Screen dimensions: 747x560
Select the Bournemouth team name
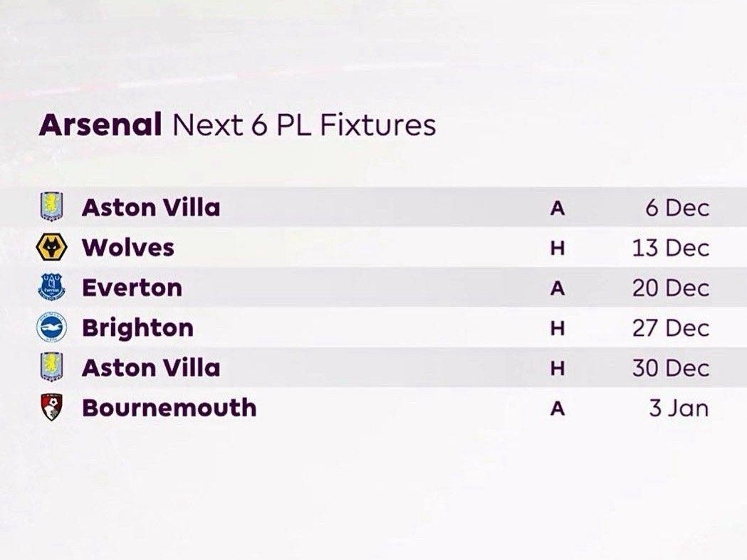coord(169,408)
